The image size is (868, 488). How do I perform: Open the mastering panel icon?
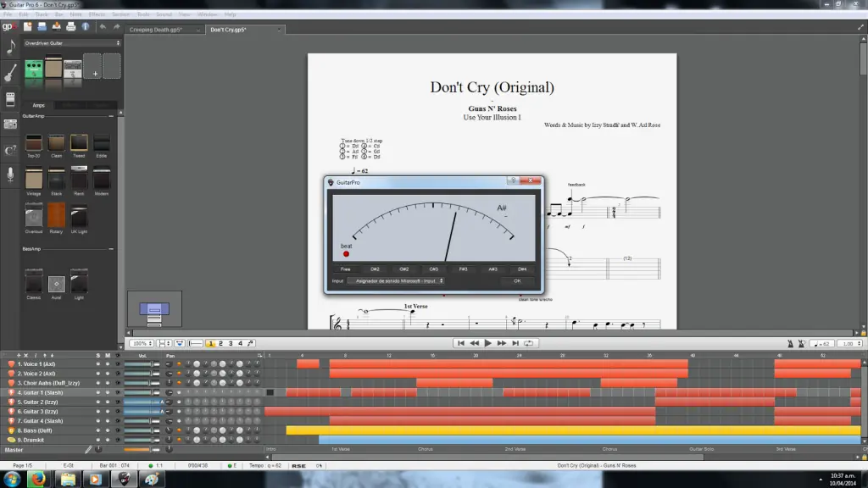tap(10, 125)
